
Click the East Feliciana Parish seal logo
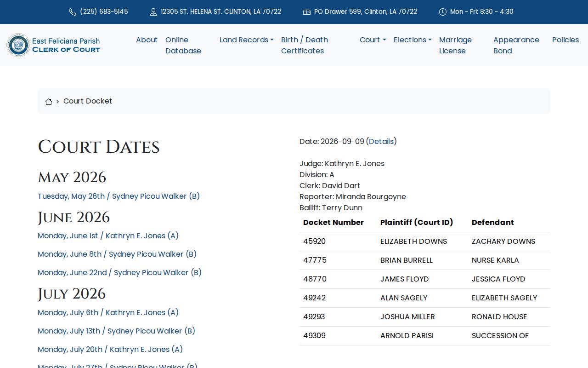[x=18, y=45]
